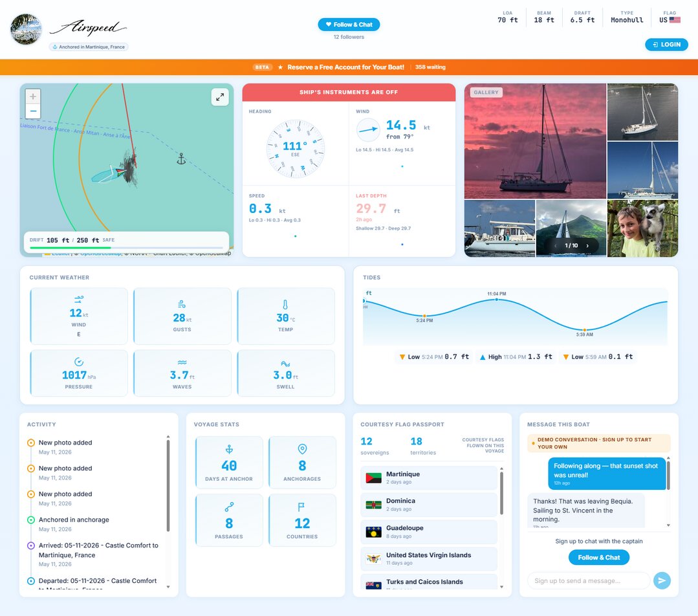Screen dimensions: 698x616
Task: Click the 12 followers text
Action: [x=349, y=37]
